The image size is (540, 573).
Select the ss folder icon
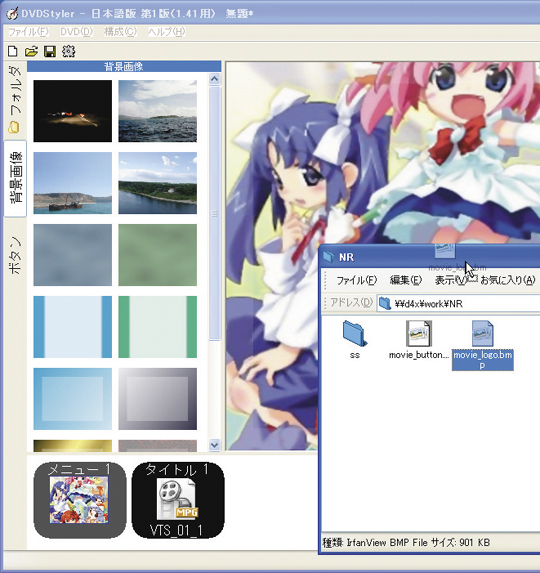click(x=355, y=333)
